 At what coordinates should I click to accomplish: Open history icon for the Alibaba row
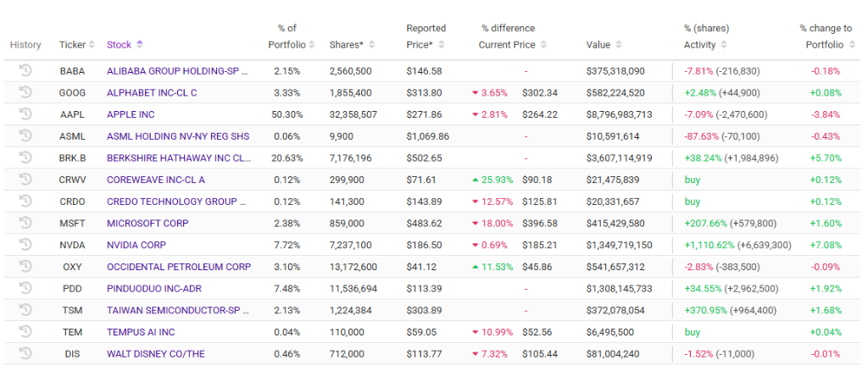pyautogui.click(x=25, y=70)
